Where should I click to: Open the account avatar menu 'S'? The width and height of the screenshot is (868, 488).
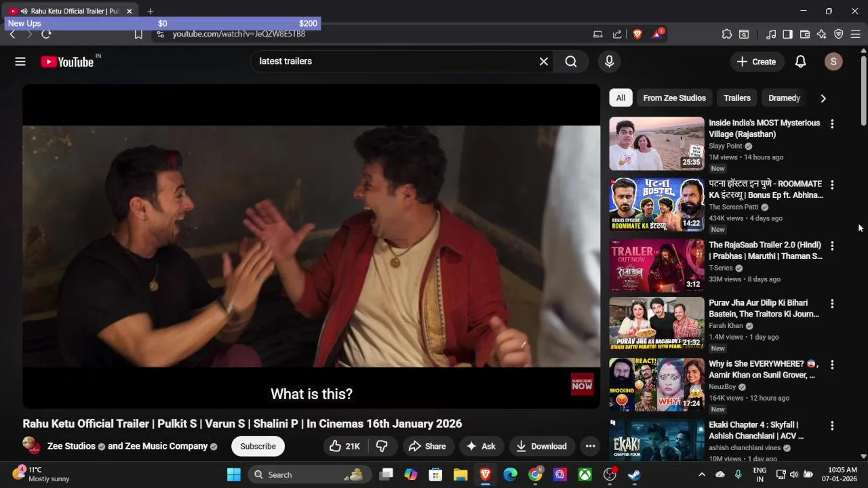pyautogui.click(x=833, y=62)
